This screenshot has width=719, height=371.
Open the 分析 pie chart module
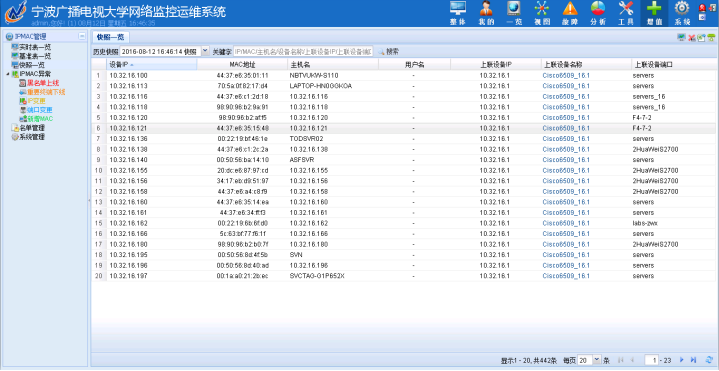pyautogui.click(x=598, y=13)
